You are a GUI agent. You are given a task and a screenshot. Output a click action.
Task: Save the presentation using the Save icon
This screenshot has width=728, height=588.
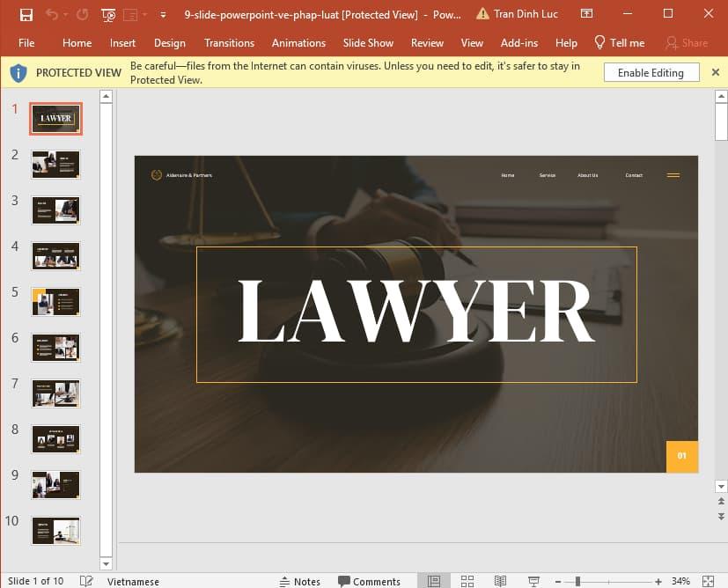(26, 14)
